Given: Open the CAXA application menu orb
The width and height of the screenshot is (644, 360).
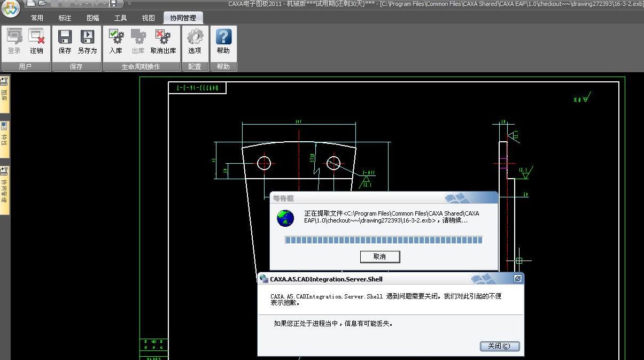Looking at the screenshot, I should [10, 7].
